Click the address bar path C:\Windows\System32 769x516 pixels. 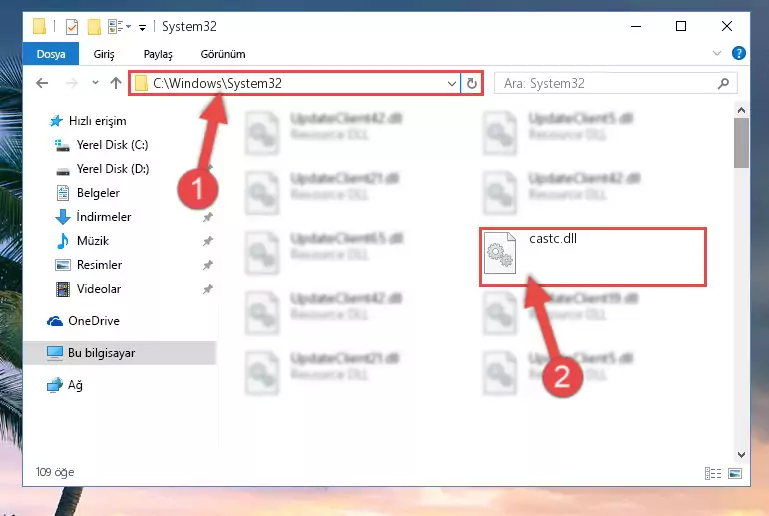(217, 83)
